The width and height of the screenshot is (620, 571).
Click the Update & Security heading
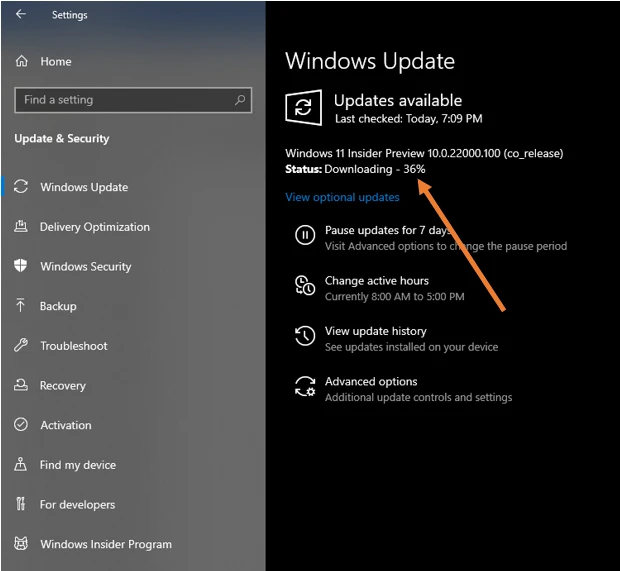pyautogui.click(x=62, y=138)
